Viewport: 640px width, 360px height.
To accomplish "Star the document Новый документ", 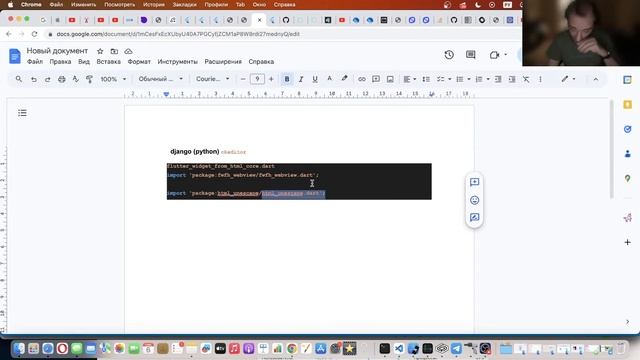I will click(x=100, y=51).
